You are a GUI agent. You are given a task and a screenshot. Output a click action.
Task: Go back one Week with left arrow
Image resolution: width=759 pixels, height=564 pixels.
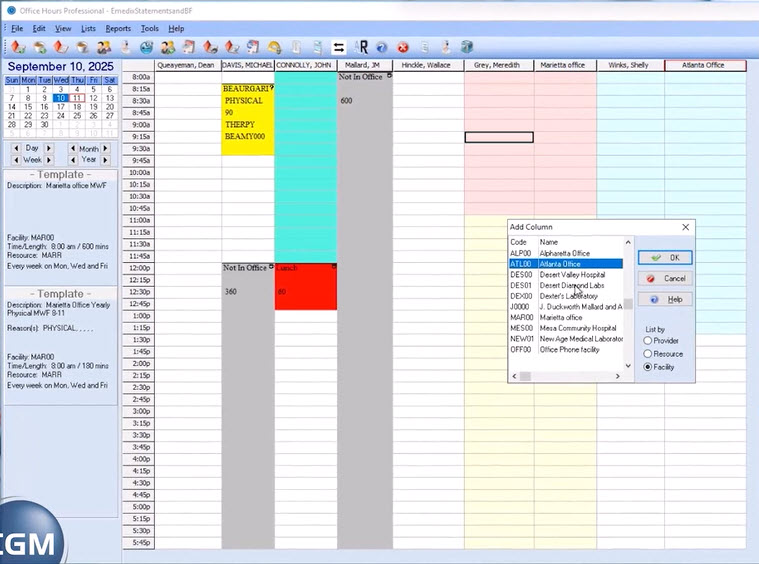[15, 160]
